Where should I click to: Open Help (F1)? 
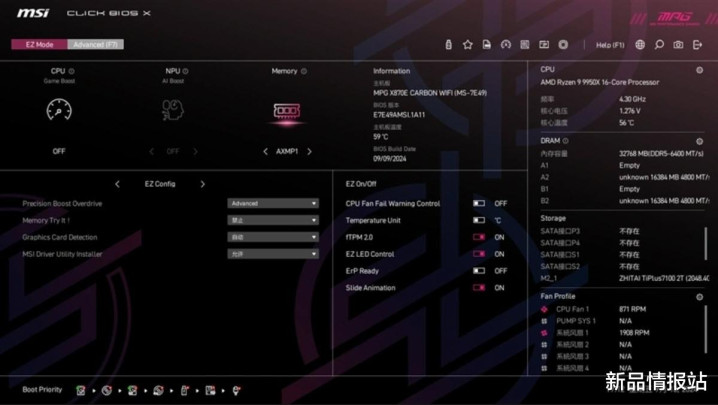[610, 45]
